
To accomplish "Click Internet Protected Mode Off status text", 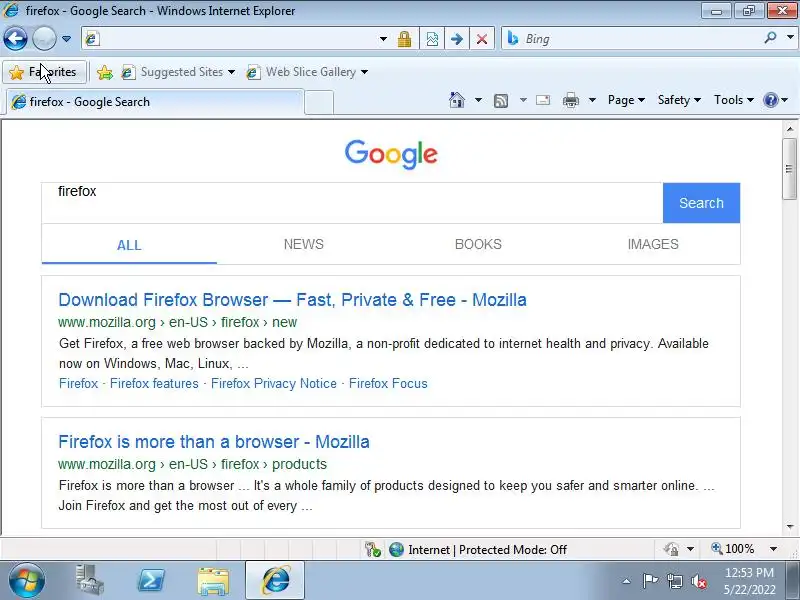I will tap(487, 549).
